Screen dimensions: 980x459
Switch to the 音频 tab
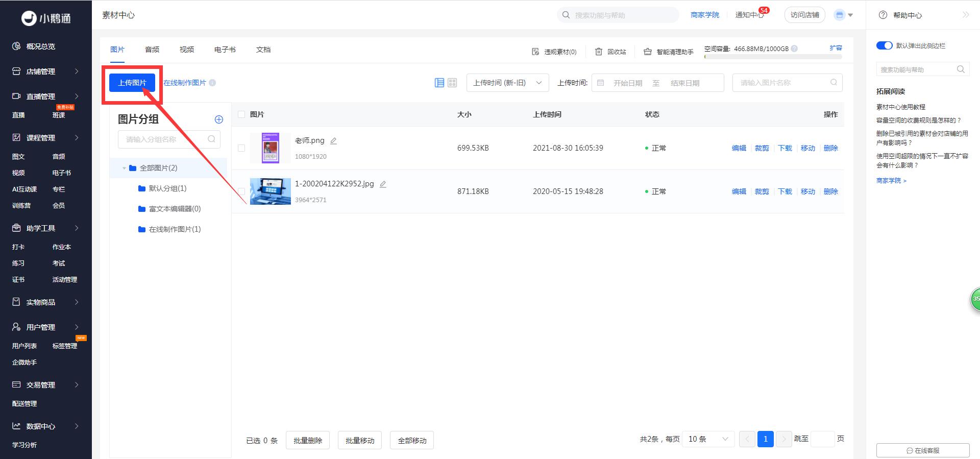152,50
